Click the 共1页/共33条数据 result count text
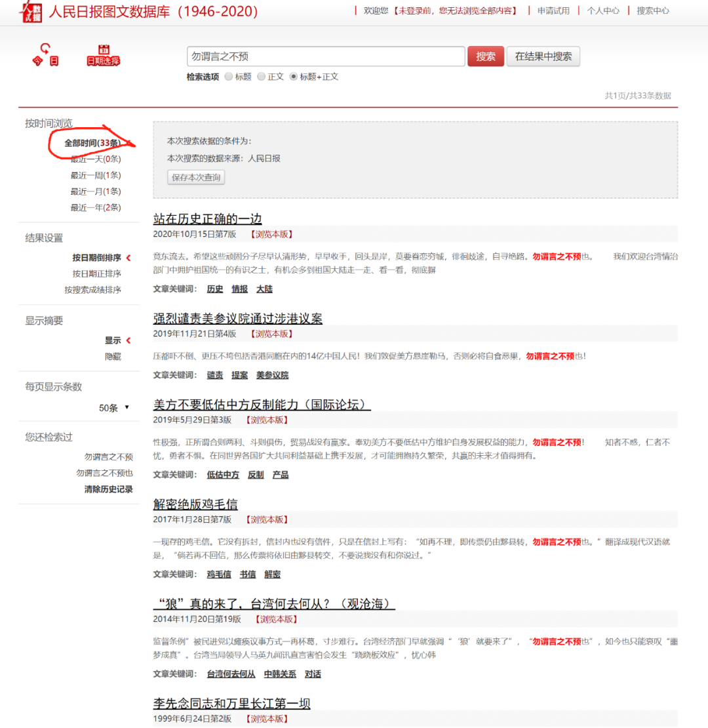This screenshot has width=708, height=728. tap(638, 96)
